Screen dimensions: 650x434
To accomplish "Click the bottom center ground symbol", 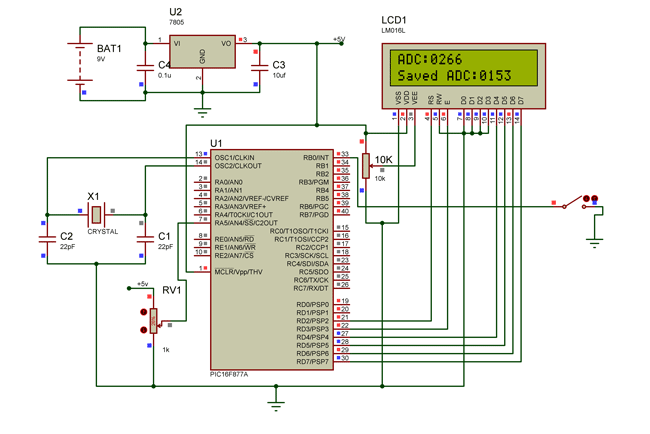I will point(276,406).
